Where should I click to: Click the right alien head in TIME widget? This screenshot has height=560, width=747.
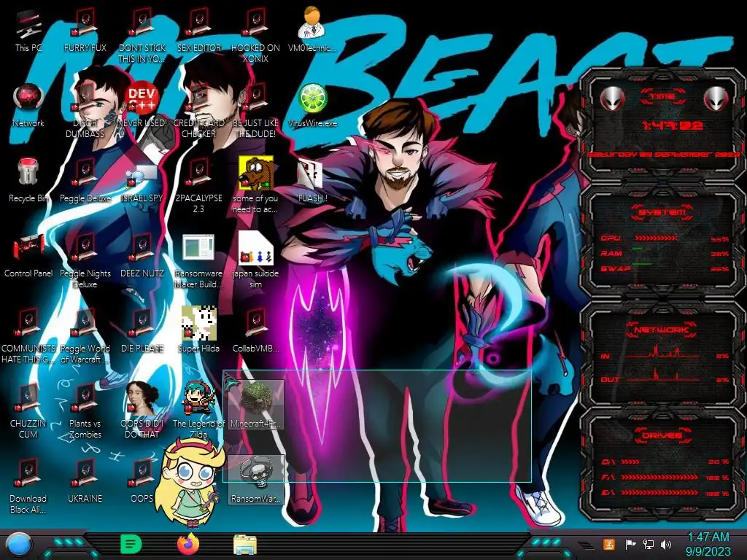click(716, 99)
